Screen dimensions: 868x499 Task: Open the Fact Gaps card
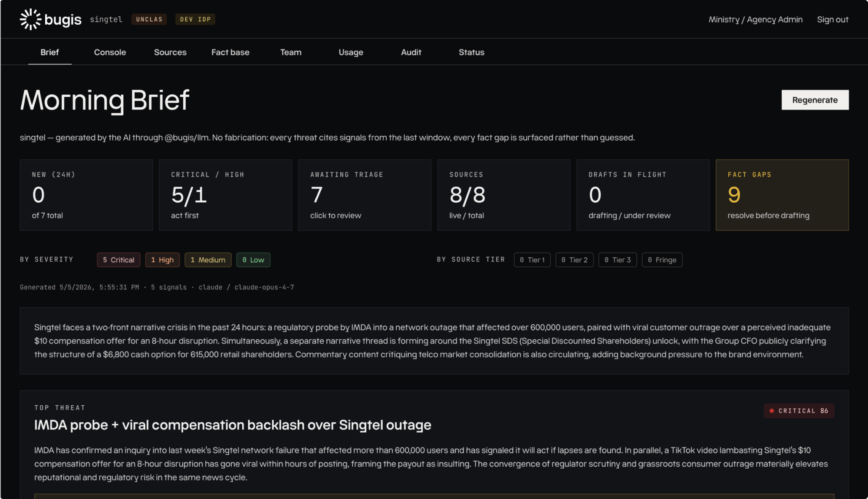(782, 195)
